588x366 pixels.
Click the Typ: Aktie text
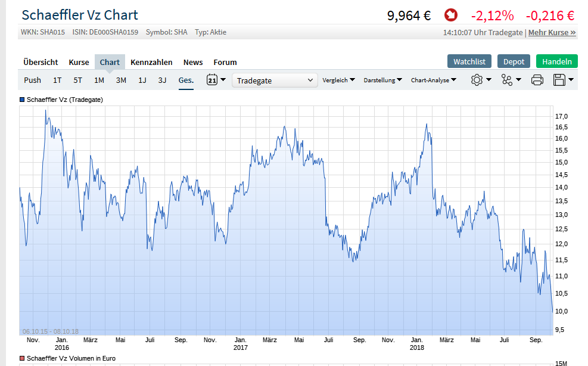point(210,32)
